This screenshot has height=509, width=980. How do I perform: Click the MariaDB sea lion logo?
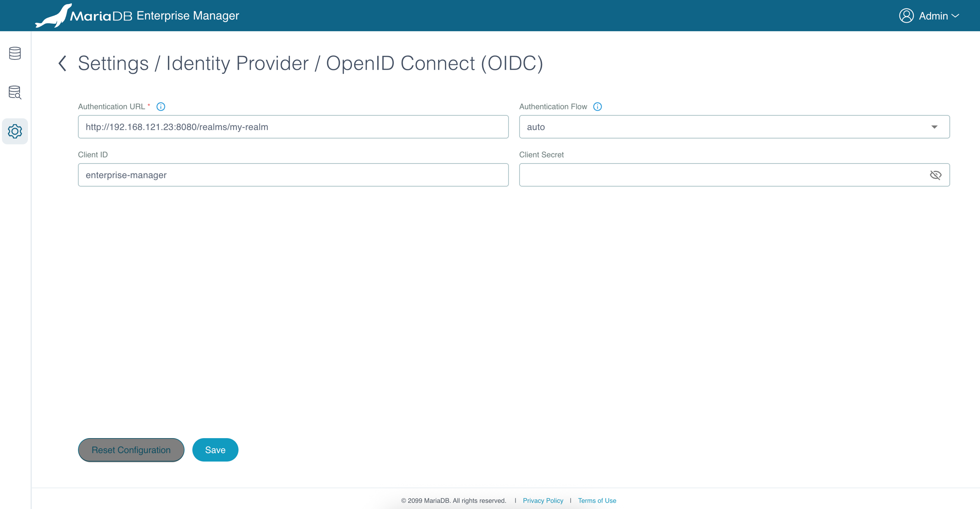click(x=54, y=16)
